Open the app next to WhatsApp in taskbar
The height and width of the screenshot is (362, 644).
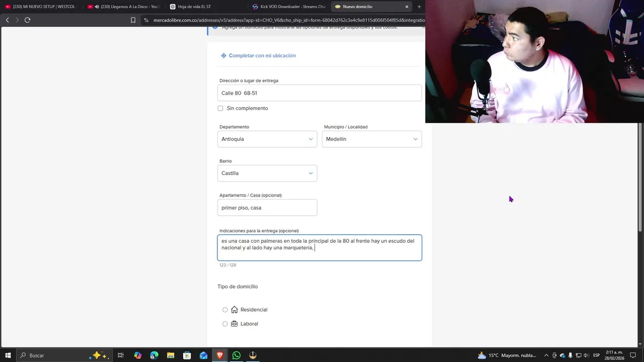pos(253,355)
